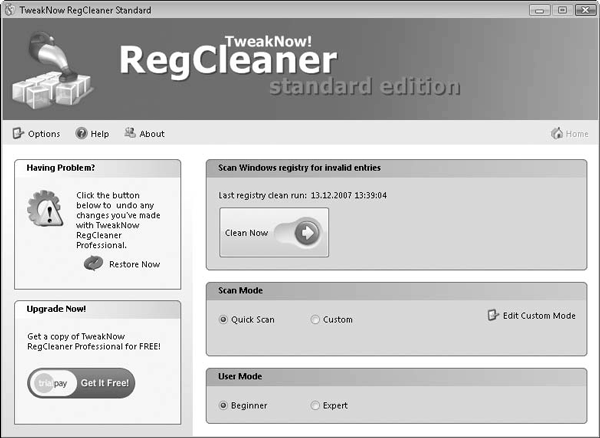Click the Edit Custom Mode pencil icon
600x438 pixels.
[x=492, y=315]
